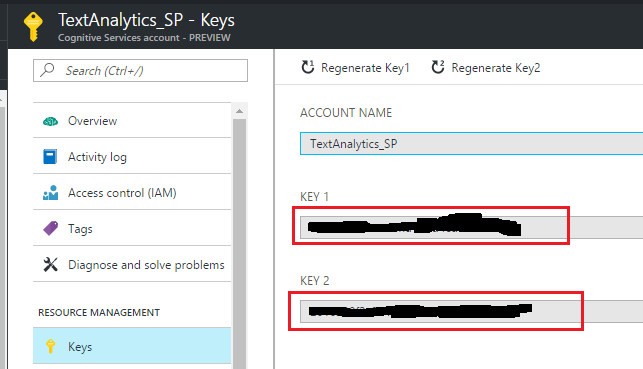
Task: Click the Overview brain icon
Action: [50, 121]
